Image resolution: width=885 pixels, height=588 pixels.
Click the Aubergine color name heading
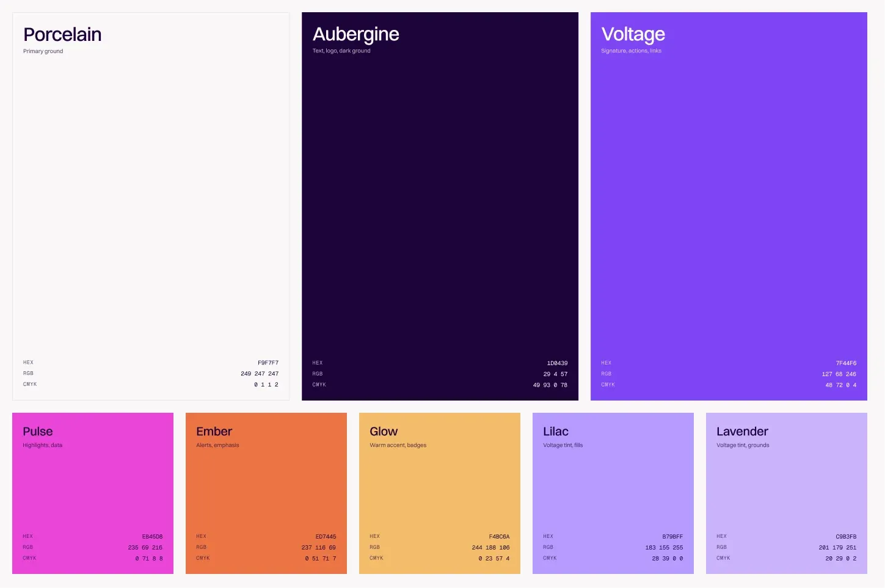tap(356, 34)
